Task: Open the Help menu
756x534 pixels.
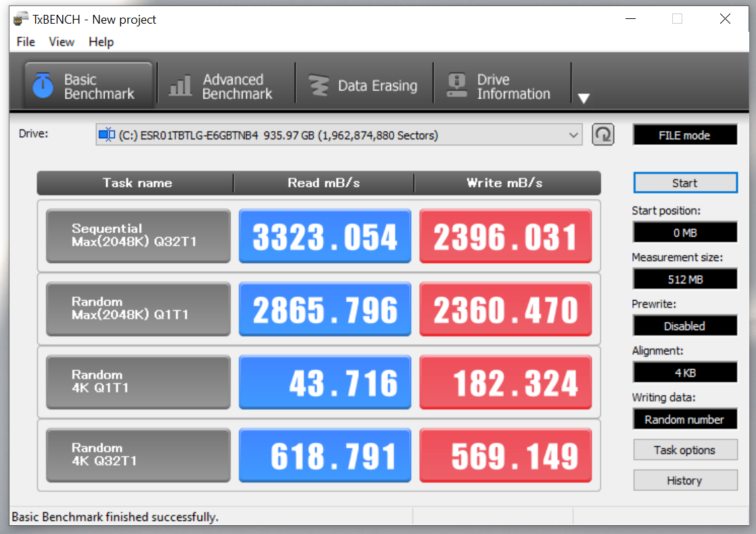Action: (x=101, y=42)
